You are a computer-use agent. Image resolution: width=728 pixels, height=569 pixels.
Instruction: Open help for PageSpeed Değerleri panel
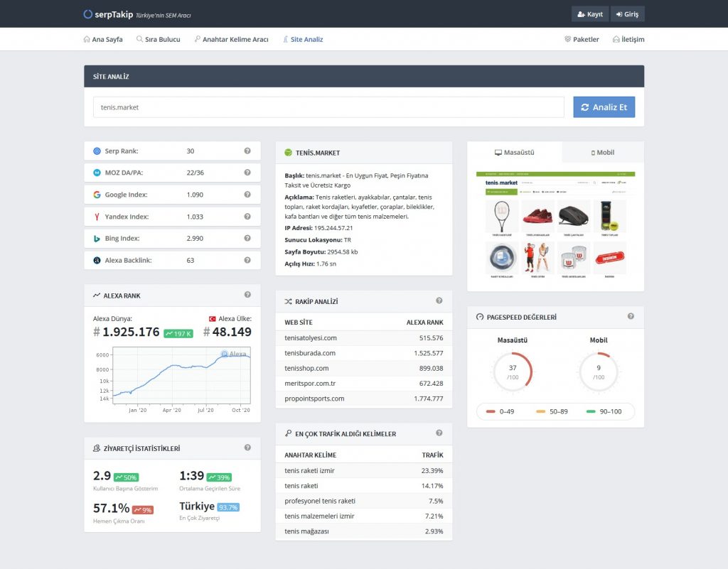631,316
